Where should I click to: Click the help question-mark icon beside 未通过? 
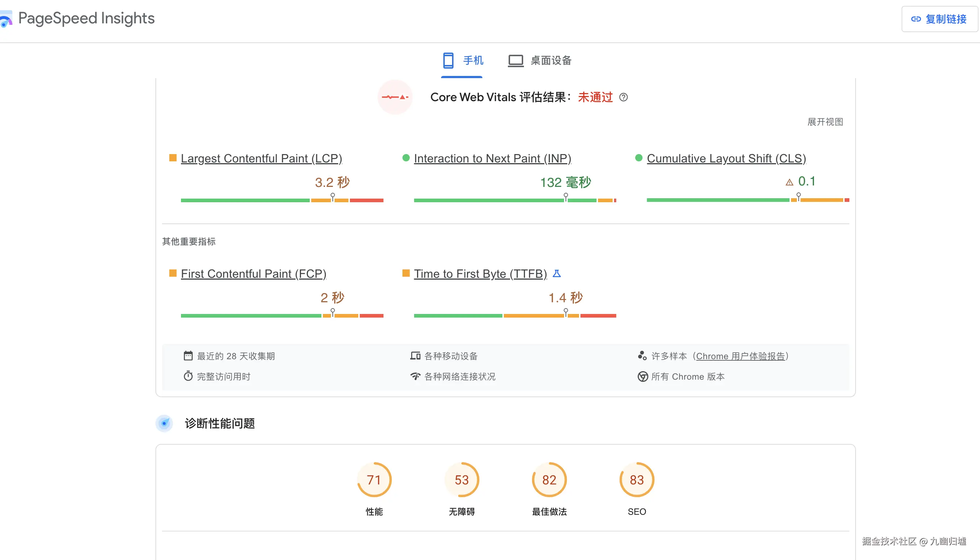pos(624,97)
